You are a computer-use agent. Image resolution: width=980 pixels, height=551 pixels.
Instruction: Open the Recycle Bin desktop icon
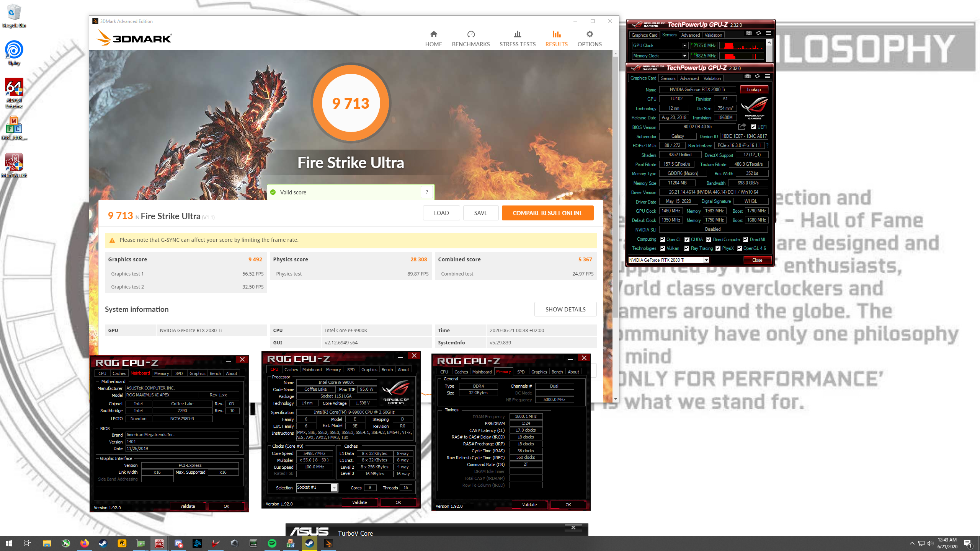point(14,16)
